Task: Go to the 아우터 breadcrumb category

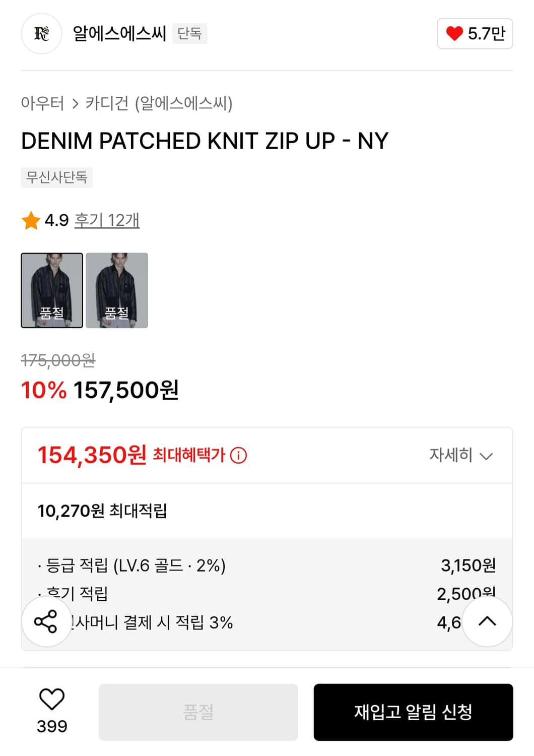Action: (x=42, y=103)
